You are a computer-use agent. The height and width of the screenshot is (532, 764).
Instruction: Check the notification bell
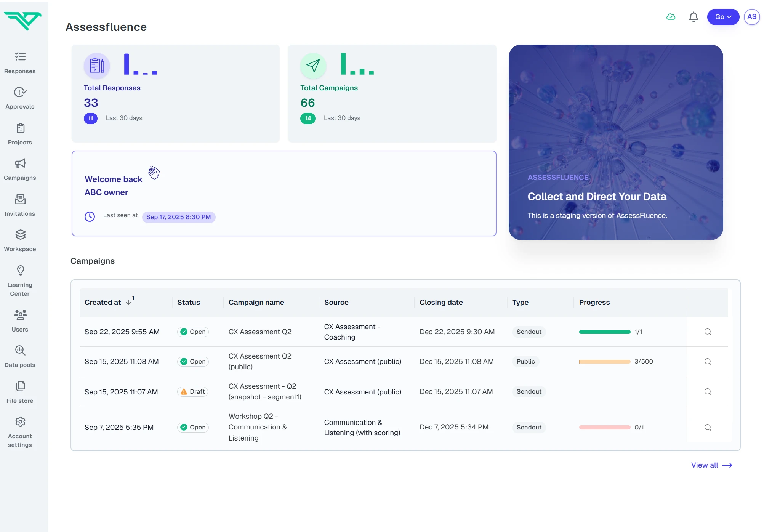pyautogui.click(x=694, y=17)
